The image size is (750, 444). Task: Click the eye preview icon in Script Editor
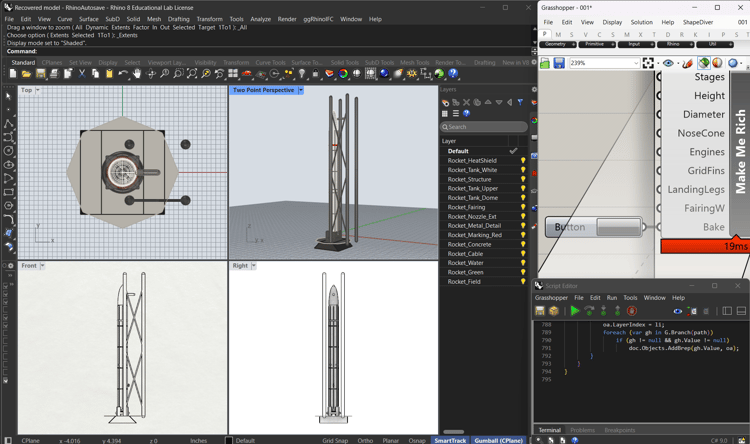coord(677,311)
